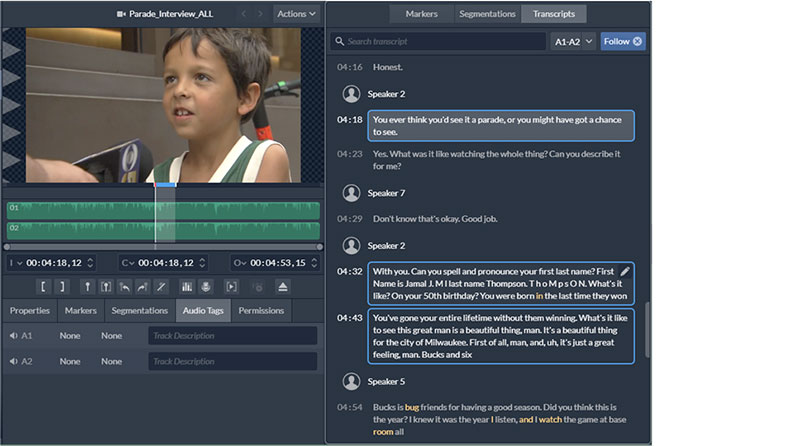This screenshot has width=800, height=446.
Task: Click the clip camera icon beside Parade_Interview_ALL
Action: click(121, 14)
